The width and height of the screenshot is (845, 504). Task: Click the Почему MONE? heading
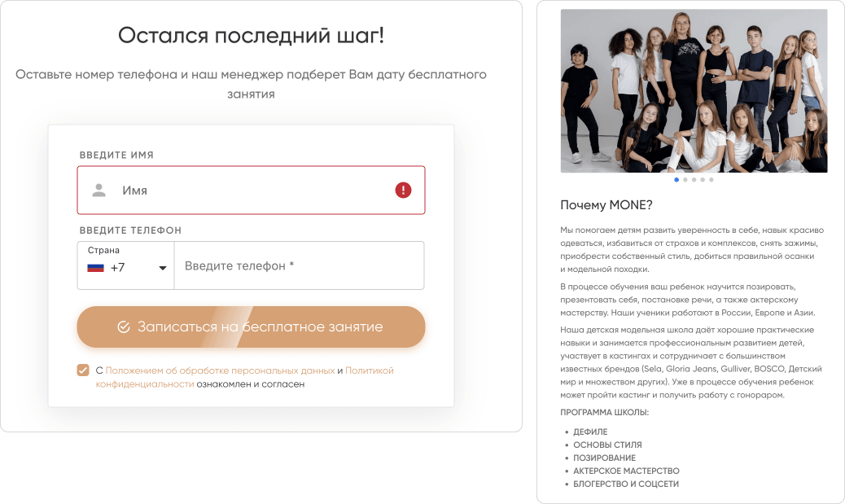pyautogui.click(x=606, y=205)
